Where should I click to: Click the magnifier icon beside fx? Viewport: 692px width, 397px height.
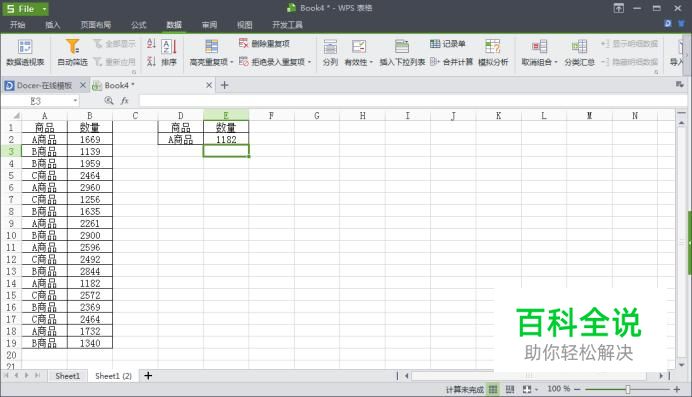[109, 101]
